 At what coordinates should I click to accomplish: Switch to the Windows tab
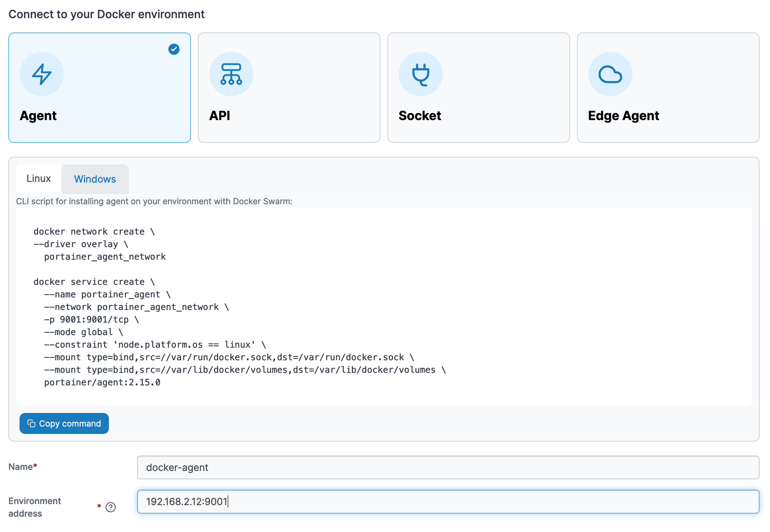coord(95,179)
